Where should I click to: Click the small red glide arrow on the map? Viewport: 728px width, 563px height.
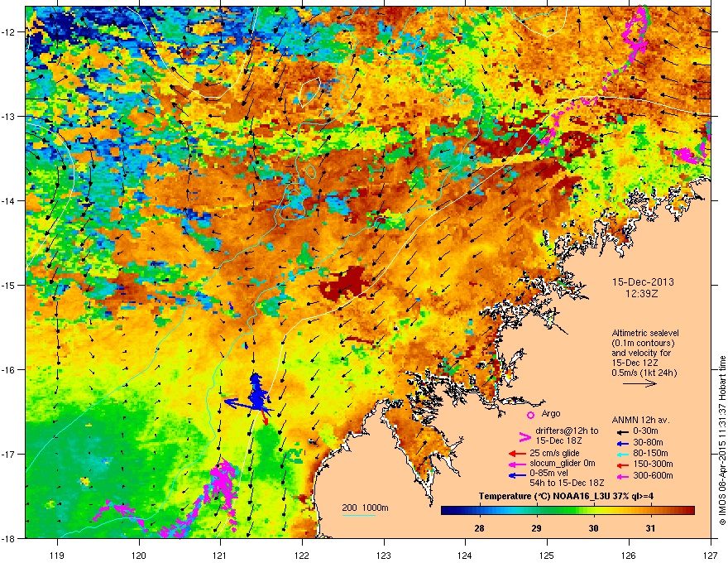tap(265, 416)
